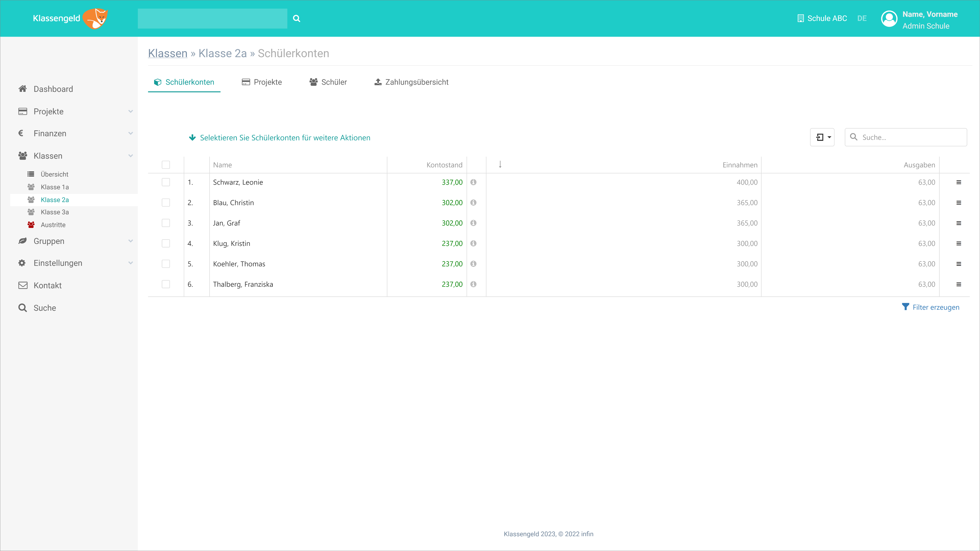Viewport: 980px width, 551px height.
Task: Open the user profile avatar icon
Action: [889, 19]
